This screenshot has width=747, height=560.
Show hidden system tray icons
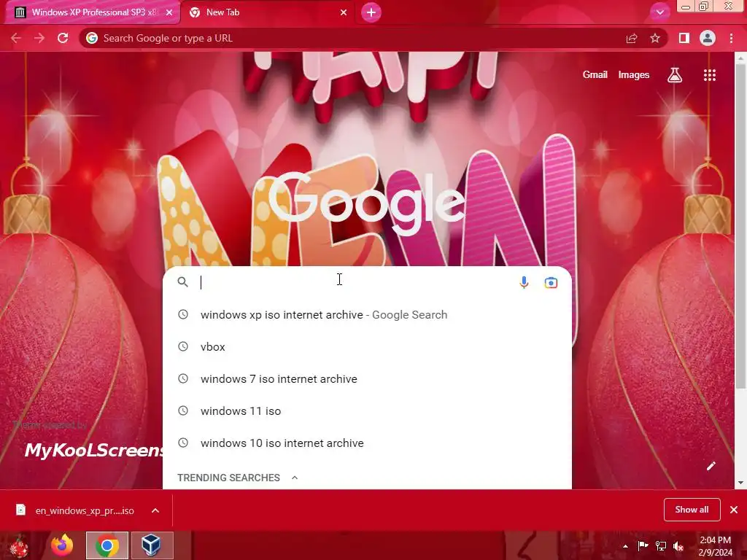coord(625,546)
